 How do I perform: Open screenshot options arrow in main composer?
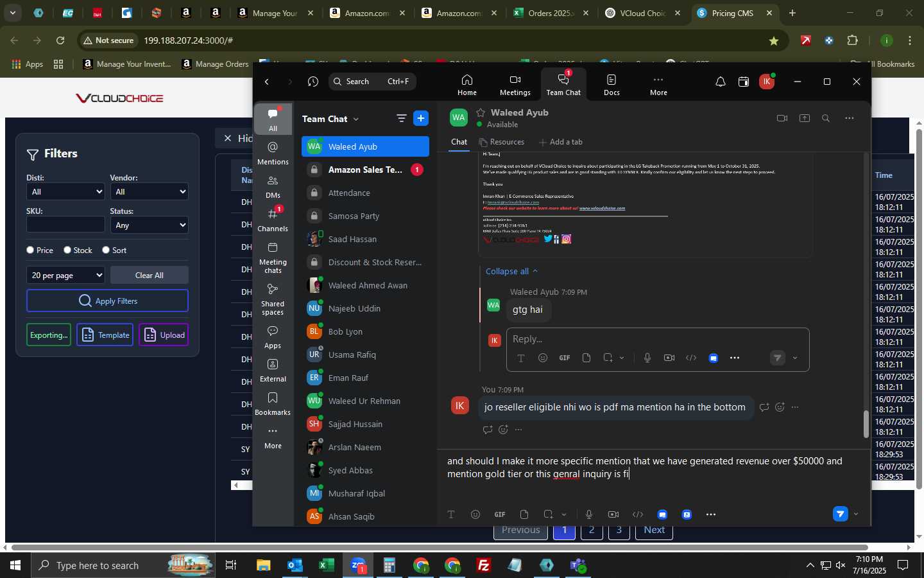pyautogui.click(x=564, y=514)
